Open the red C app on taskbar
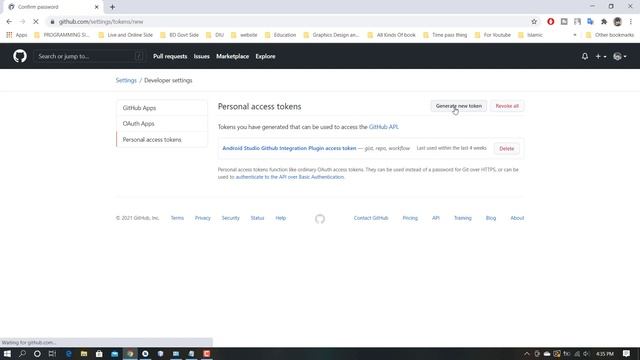Viewport: 640px width, 360px height. click(207, 353)
